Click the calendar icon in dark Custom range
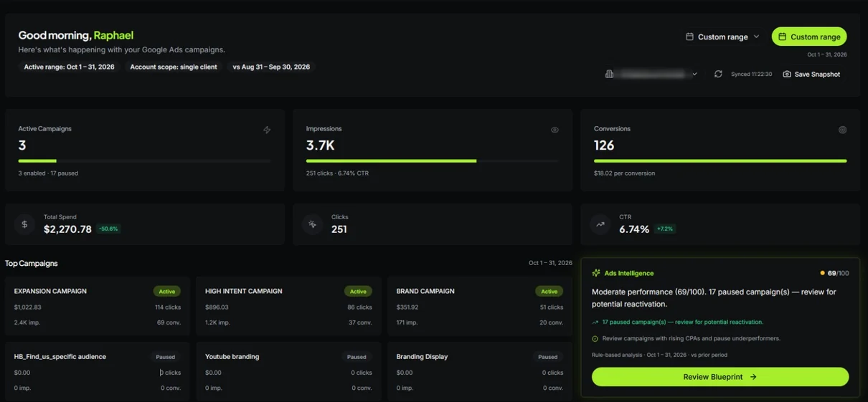Viewport: 868px width, 402px height. coord(689,37)
